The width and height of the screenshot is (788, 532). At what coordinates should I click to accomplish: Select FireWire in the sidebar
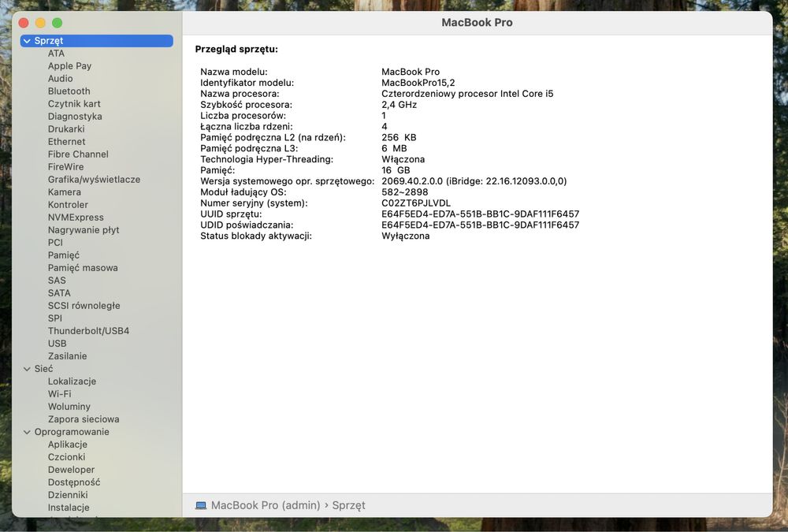pyautogui.click(x=66, y=166)
